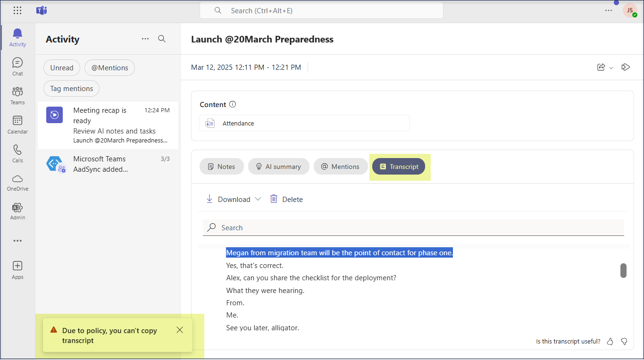644x360 pixels.
Task: Thumbs down the transcript feedback
Action: tap(624, 341)
